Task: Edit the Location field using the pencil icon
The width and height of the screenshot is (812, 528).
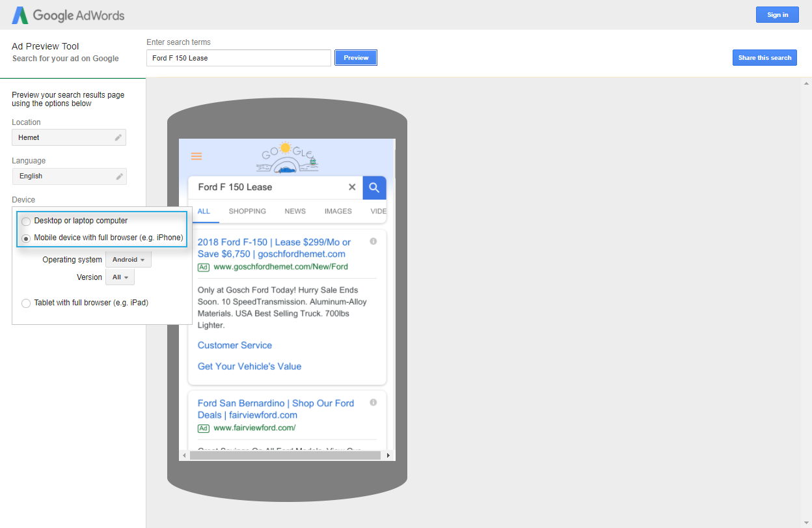Action: click(x=118, y=137)
